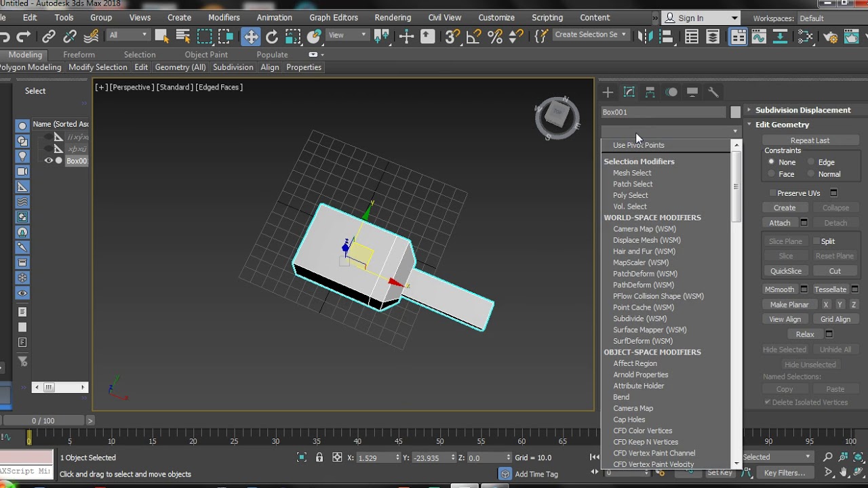Choose the Bend modifier from list
The width and height of the screenshot is (868, 488).
click(x=621, y=397)
